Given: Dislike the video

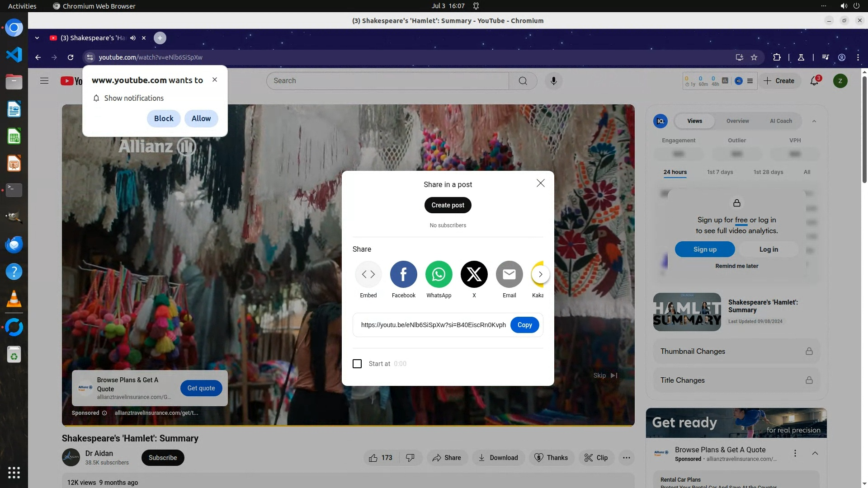Looking at the screenshot, I should tap(410, 458).
